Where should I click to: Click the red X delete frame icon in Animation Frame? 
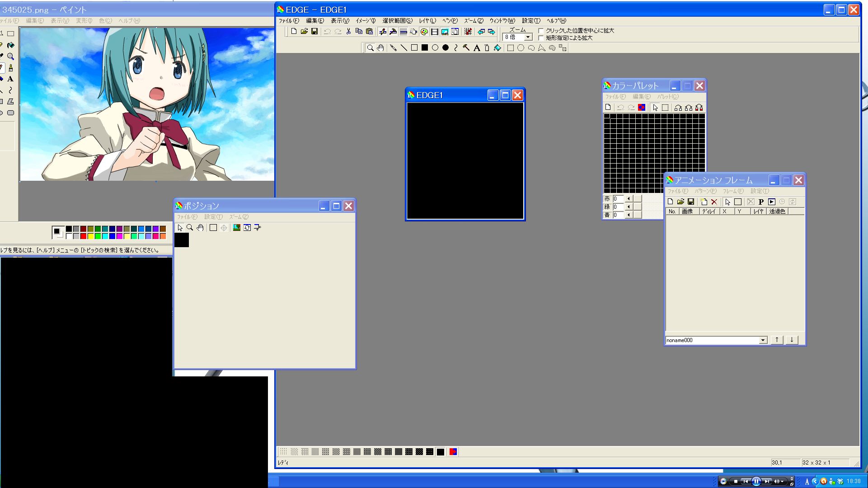pyautogui.click(x=714, y=202)
